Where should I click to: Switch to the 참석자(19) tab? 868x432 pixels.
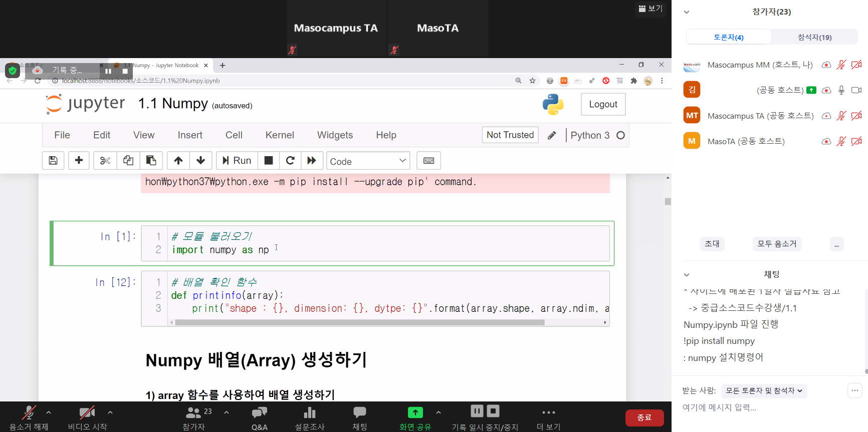pyautogui.click(x=814, y=37)
